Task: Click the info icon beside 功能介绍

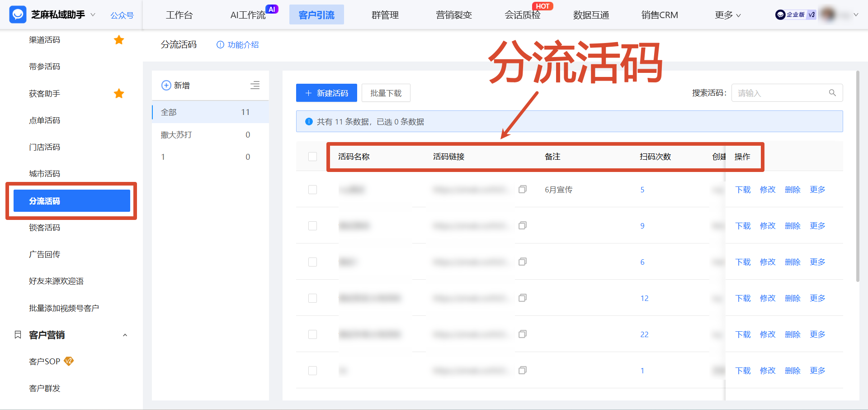Action: (220, 45)
